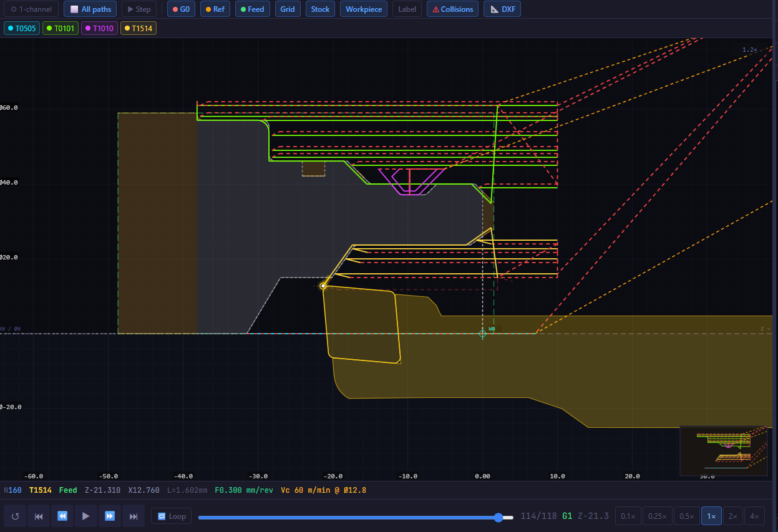Viewport: 778px width, 532px height.
Task: Select All paths mode
Action: click(x=90, y=9)
